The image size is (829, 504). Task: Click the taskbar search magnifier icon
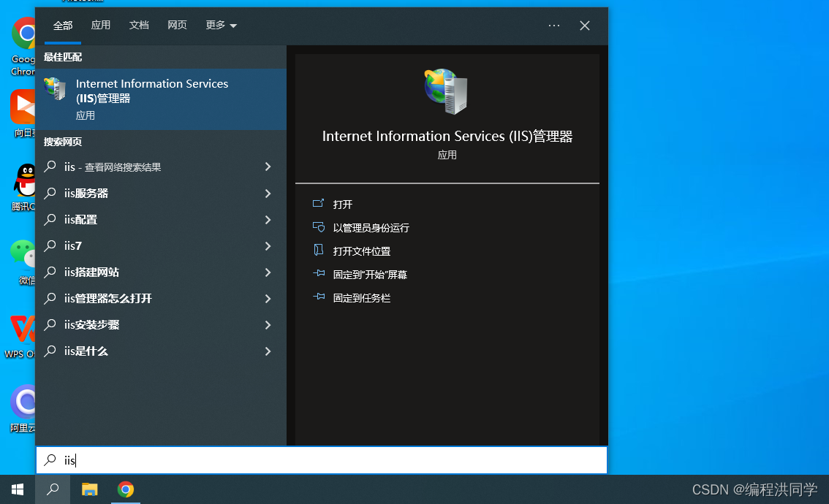coord(53,489)
